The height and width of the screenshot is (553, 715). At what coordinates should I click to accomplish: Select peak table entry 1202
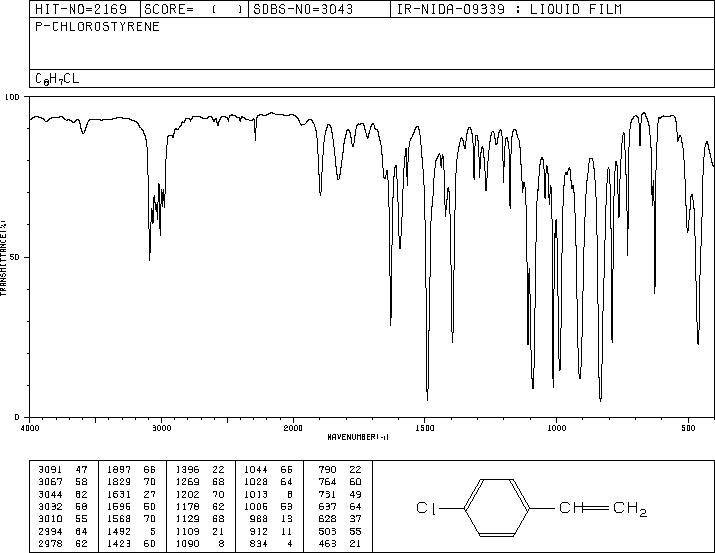pyautogui.click(x=187, y=494)
